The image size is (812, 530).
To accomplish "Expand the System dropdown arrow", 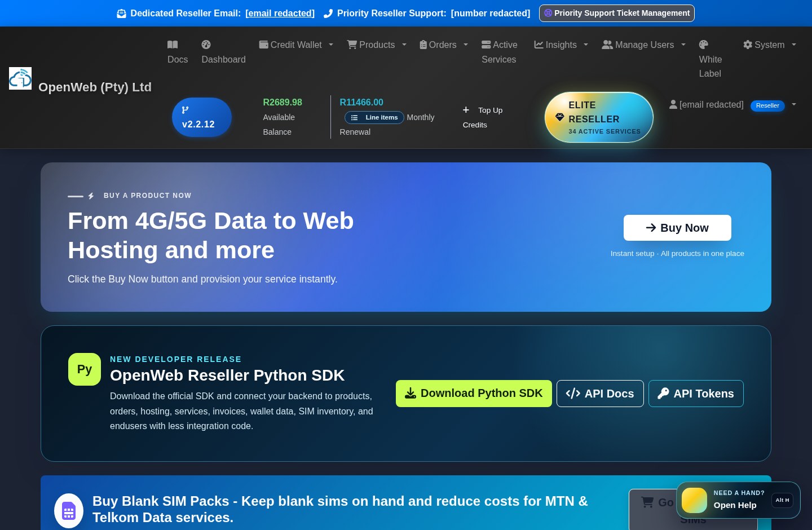I will 794,45.
